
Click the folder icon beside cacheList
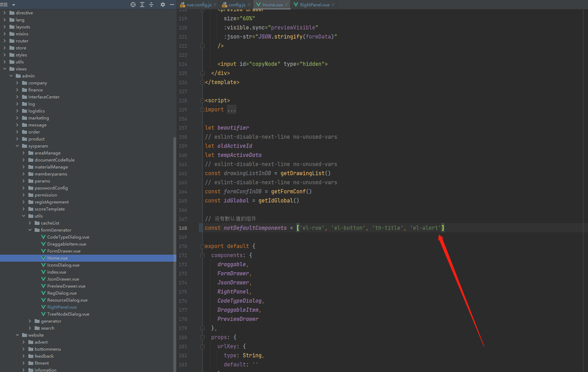click(37, 223)
